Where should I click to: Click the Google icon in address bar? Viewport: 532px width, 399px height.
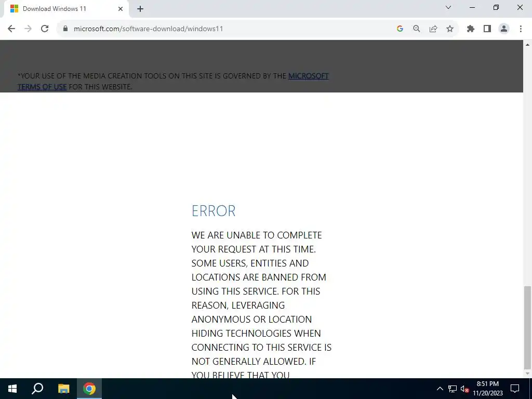pos(400,29)
